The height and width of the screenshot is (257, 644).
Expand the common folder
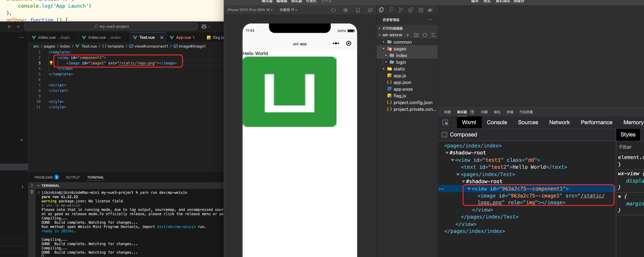pyautogui.click(x=384, y=42)
